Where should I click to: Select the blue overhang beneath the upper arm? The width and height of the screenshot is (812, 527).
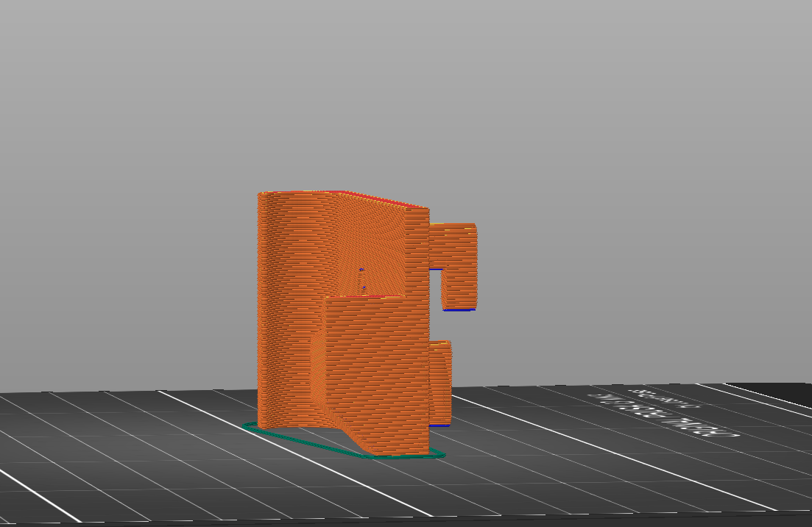click(x=435, y=269)
